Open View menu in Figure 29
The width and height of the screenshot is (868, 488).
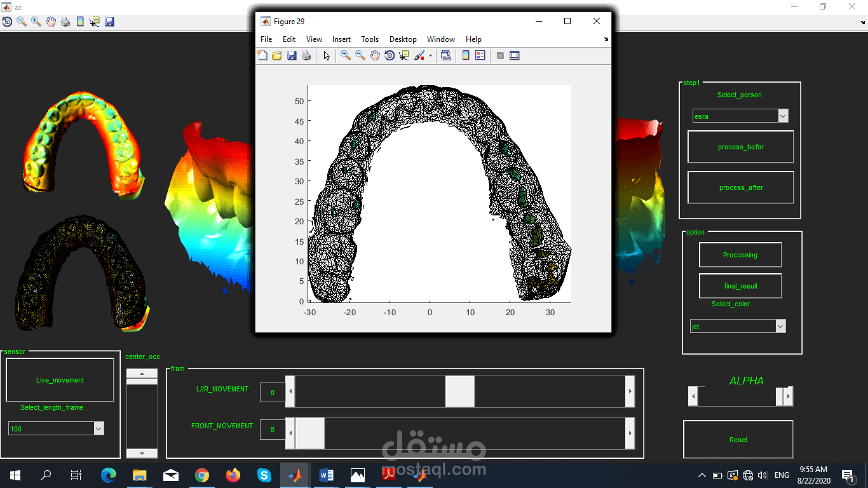pyautogui.click(x=314, y=39)
